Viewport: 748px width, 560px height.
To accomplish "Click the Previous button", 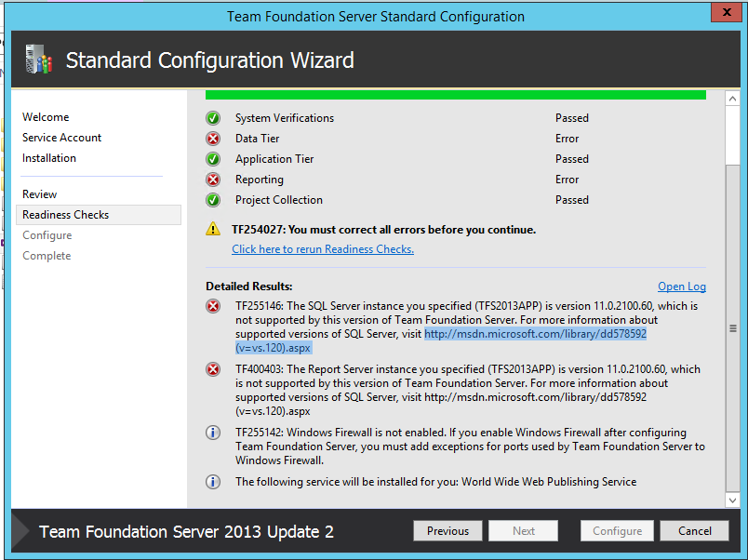I will (447, 531).
